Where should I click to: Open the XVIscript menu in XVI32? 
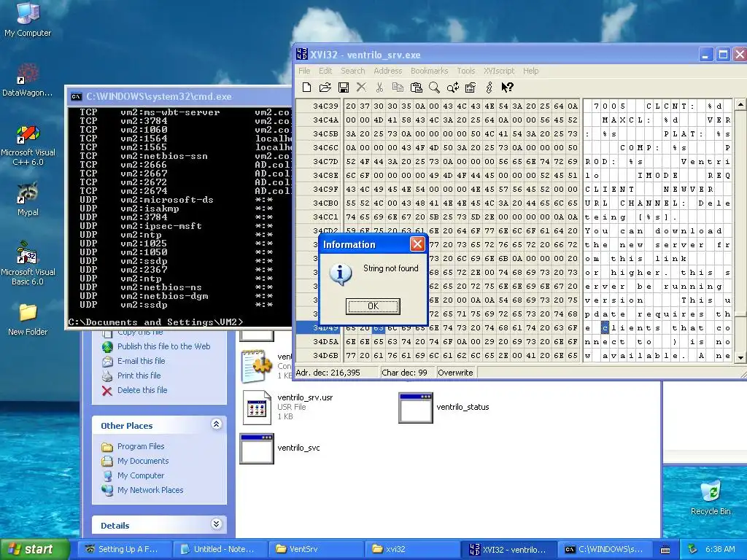point(499,71)
